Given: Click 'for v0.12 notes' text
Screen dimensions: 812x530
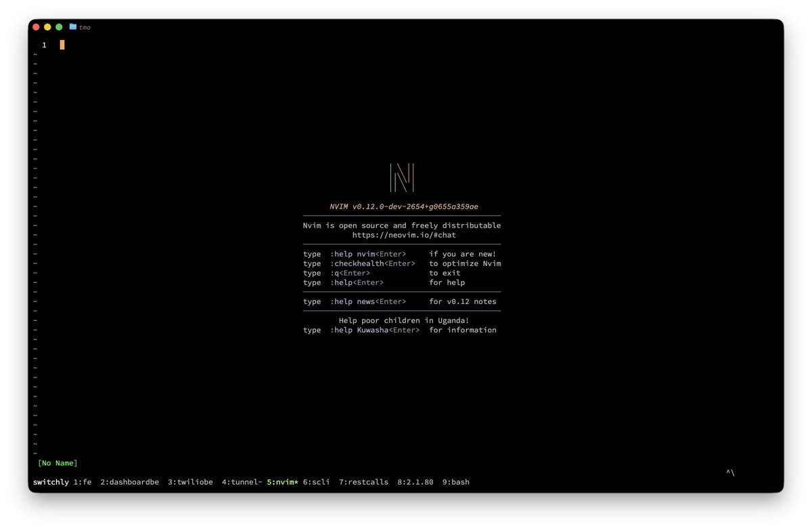Looking at the screenshot, I should pos(463,301).
